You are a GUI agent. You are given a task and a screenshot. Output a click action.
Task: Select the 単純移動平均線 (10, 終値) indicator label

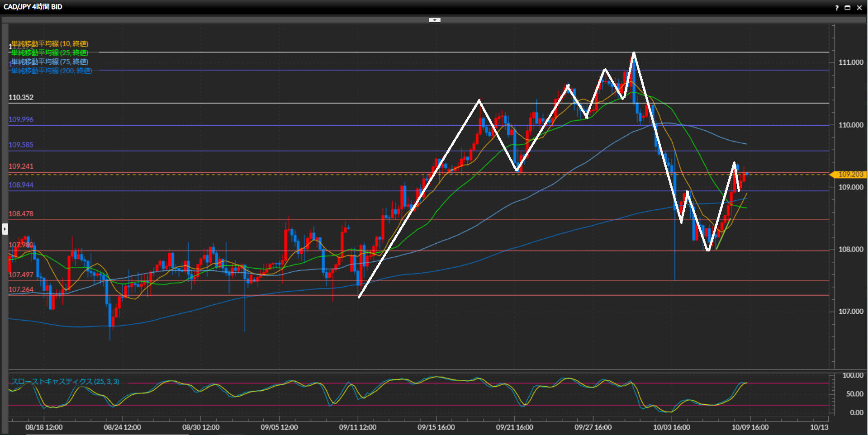click(x=50, y=44)
